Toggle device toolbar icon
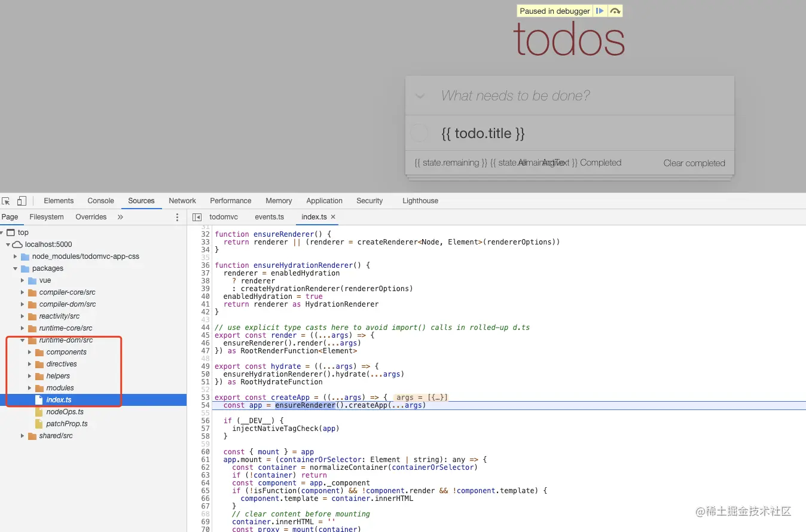The height and width of the screenshot is (532, 806). click(22, 201)
